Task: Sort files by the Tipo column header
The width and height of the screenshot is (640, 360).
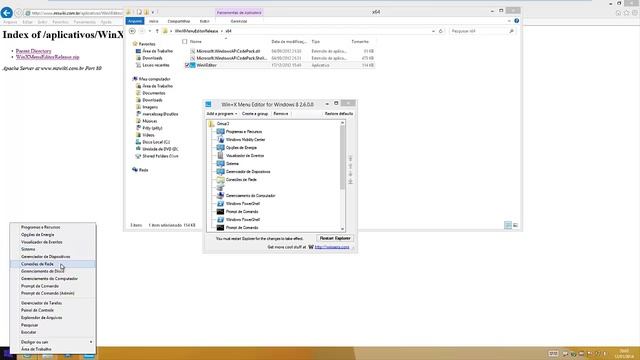Action: tap(316, 42)
